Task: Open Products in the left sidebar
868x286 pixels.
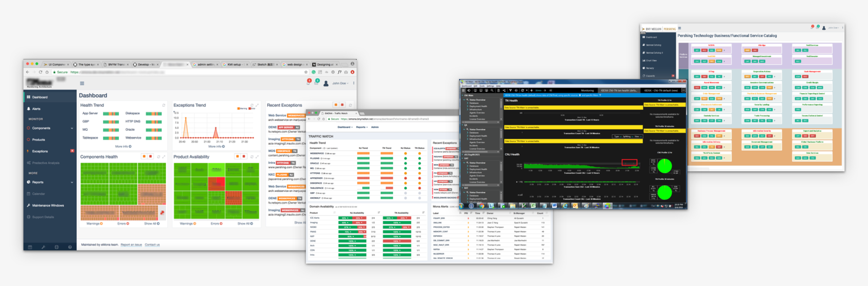Action: pyautogui.click(x=50, y=140)
